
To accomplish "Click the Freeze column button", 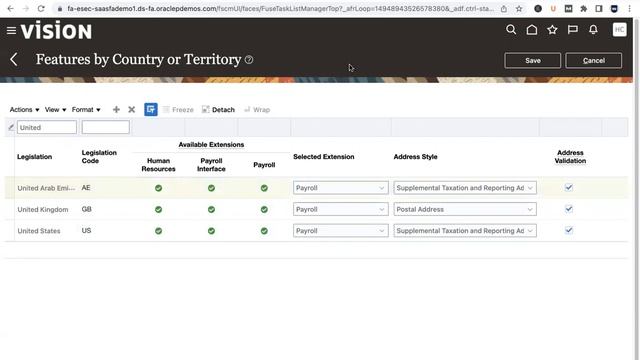I will (x=178, y=109).
